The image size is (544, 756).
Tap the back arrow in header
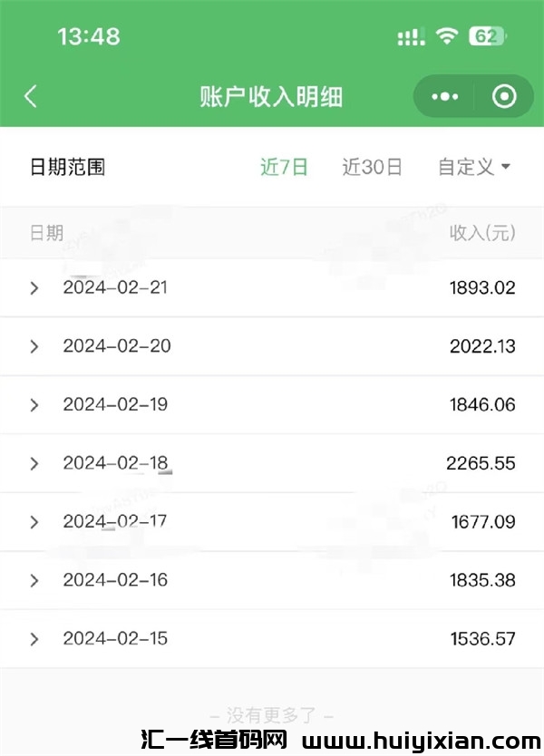(31, 97)
